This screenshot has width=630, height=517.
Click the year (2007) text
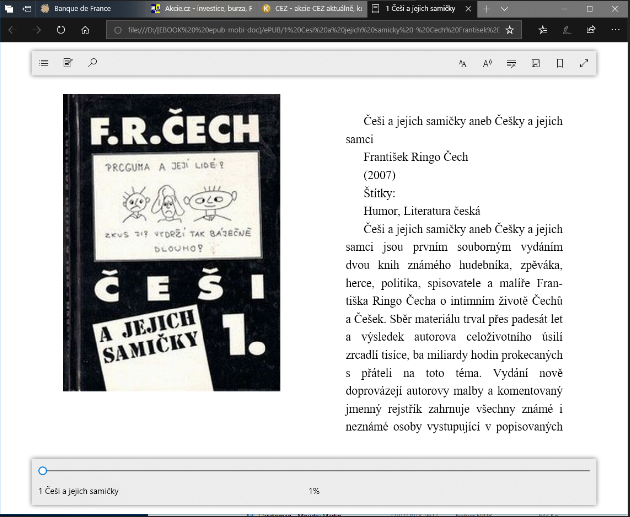379,175
